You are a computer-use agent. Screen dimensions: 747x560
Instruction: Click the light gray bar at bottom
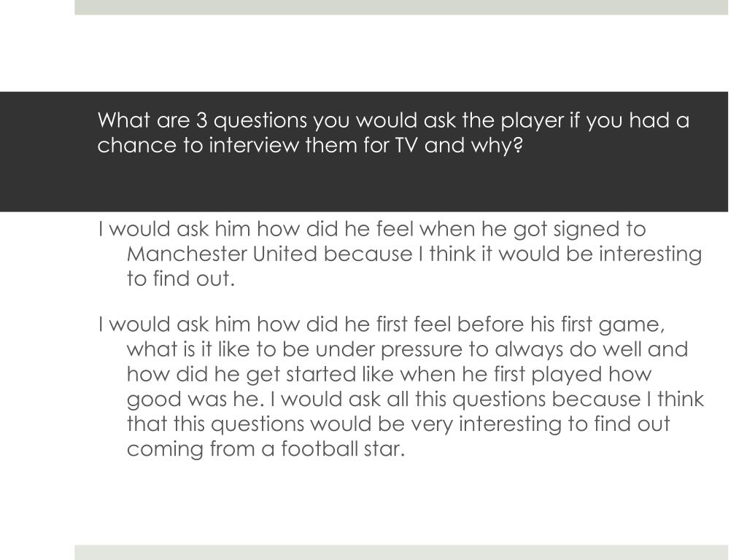pos(401,552)
